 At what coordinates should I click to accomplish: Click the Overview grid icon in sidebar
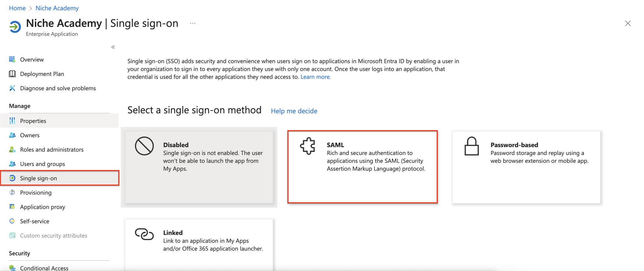[12, 59]
